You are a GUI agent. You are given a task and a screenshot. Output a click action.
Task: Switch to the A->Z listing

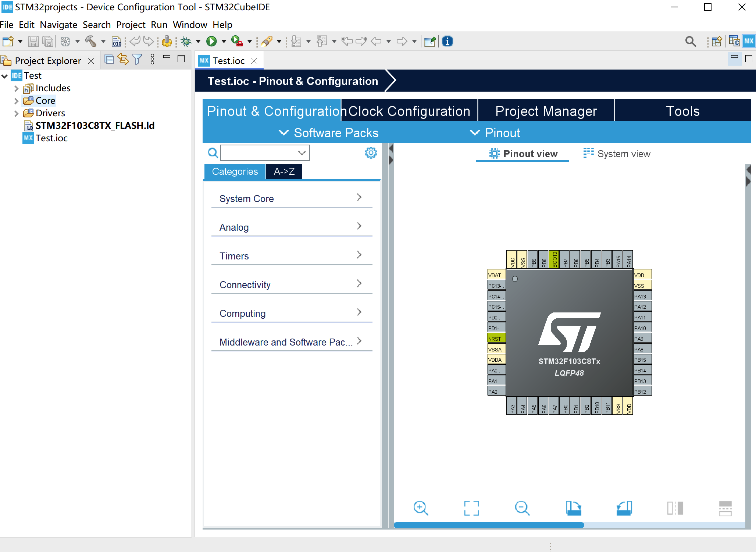(283, 171)
